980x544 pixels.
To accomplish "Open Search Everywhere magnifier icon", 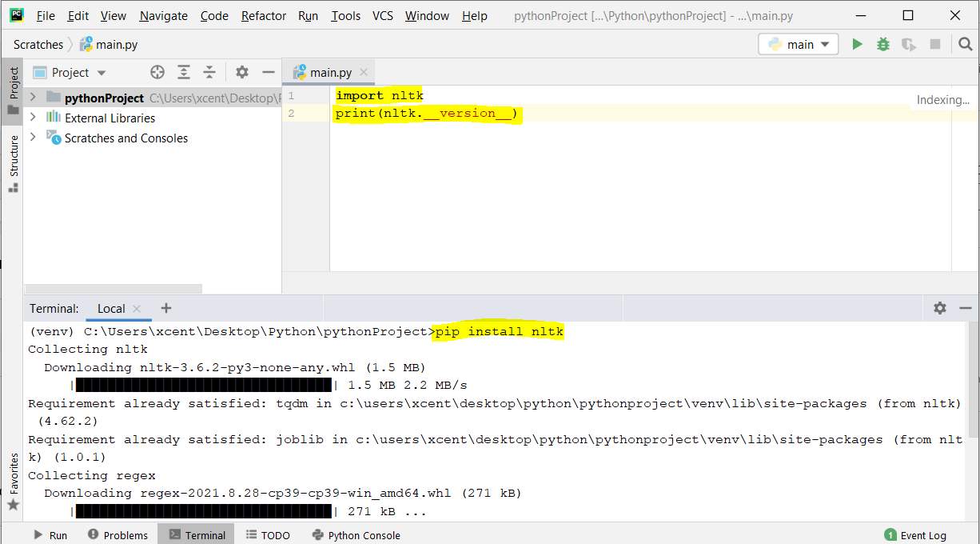I will pos(966,45).
